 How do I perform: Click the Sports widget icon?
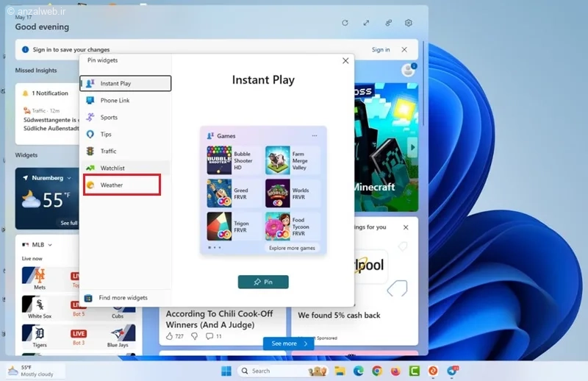(90, 118)
